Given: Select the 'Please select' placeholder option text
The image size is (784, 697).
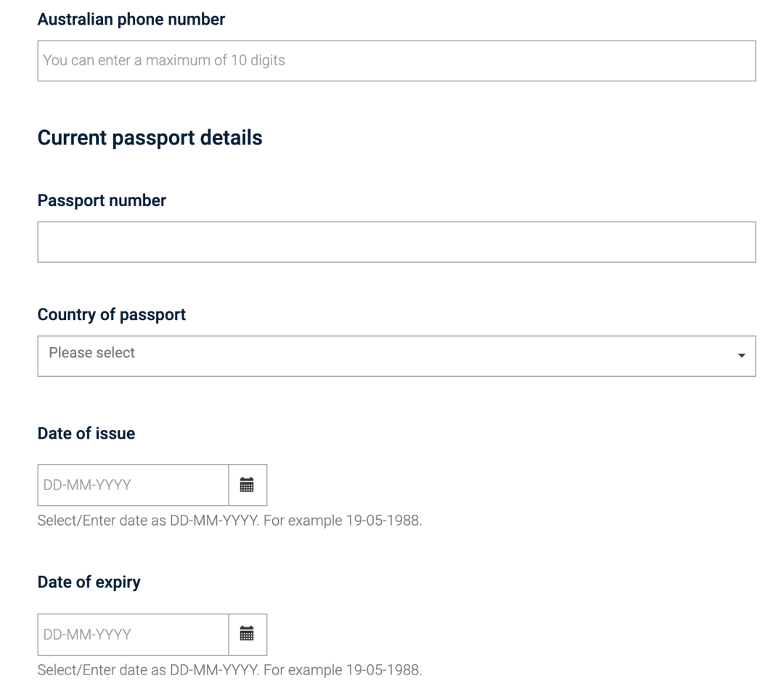Looking at the screenshot, I should [x=92, y=353].
